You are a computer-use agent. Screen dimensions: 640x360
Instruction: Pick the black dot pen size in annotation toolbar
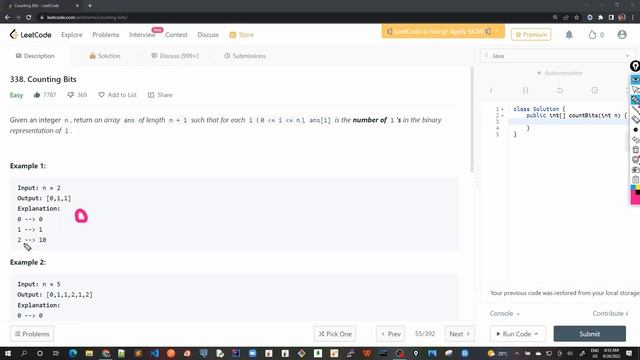point(636,130)
